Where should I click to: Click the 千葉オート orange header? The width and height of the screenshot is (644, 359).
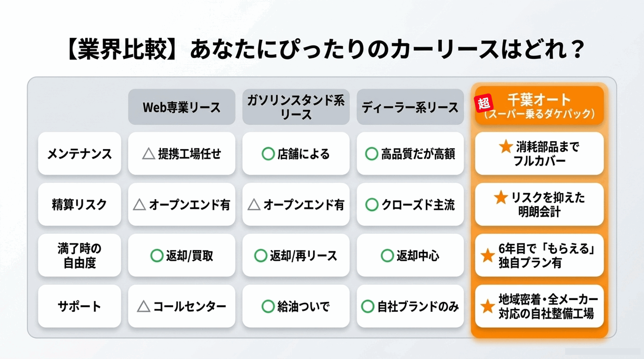(x=539, y=106)
